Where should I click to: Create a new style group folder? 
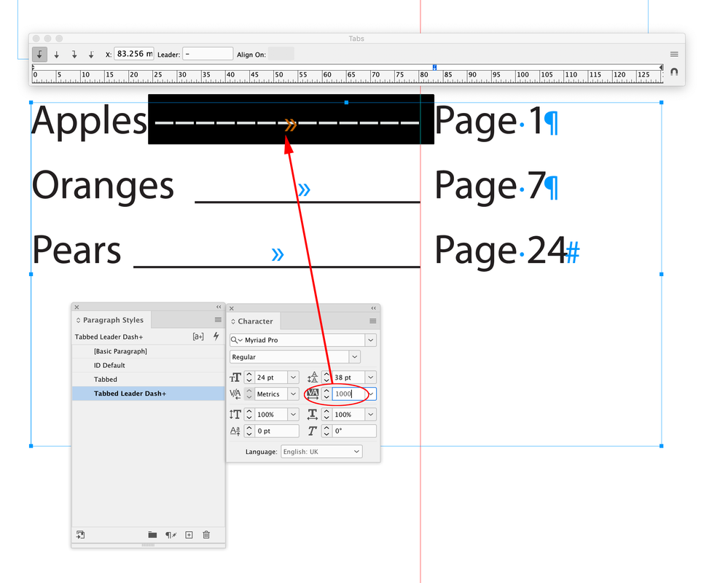[x=152, y=535]
